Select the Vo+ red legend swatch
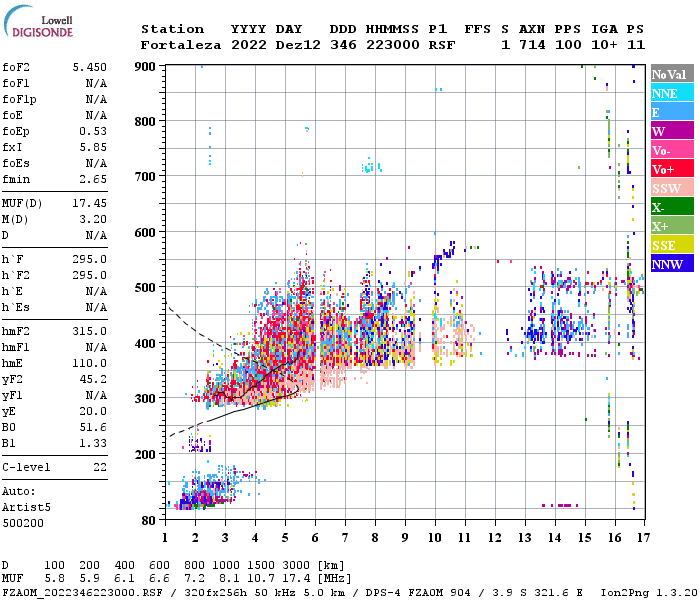 click(672, 169)
